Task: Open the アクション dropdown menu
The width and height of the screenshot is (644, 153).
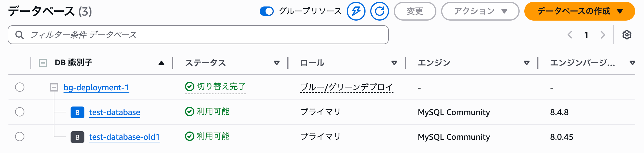Action: 480,11
